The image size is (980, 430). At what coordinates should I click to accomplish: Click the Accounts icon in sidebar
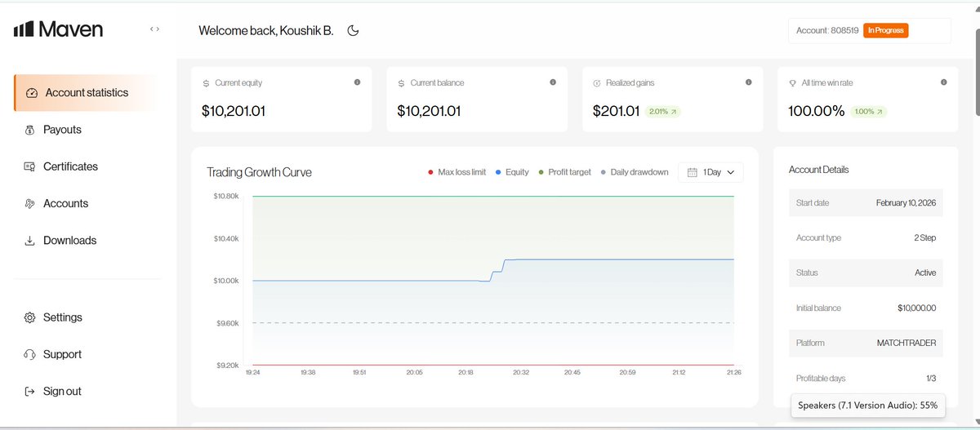(30, 204)
